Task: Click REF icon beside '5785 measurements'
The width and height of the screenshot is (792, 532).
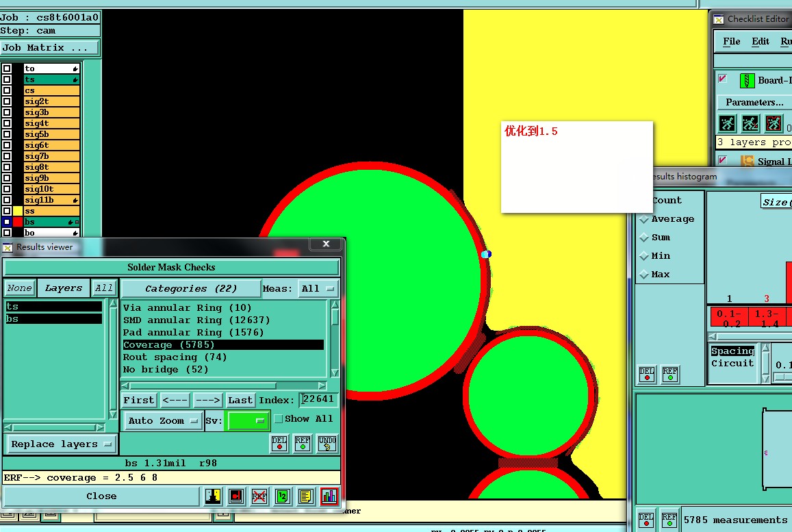Action: click(x=669, y=520)
